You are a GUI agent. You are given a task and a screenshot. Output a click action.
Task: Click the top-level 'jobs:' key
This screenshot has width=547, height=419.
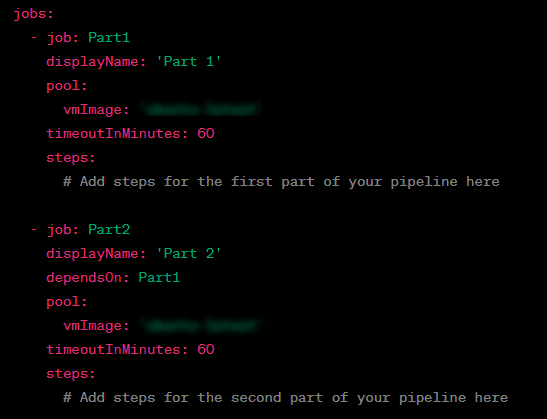tap(33, 14)
